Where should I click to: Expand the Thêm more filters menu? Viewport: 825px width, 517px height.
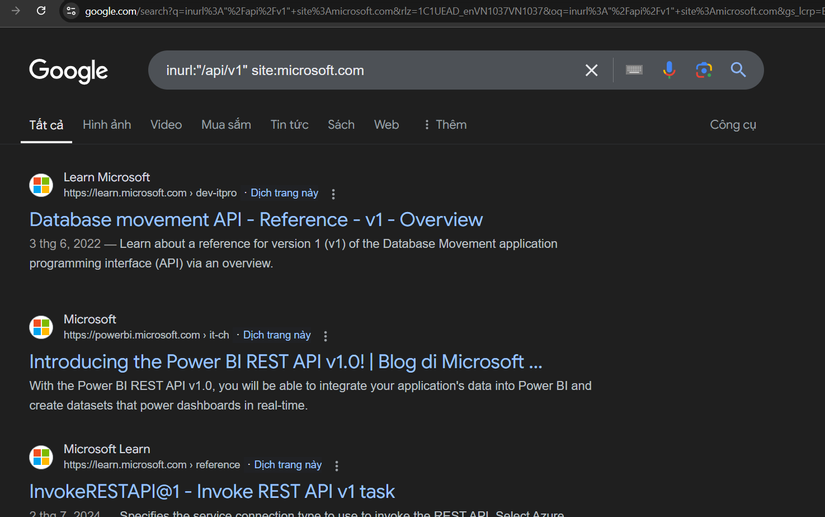tap(445, 125)
